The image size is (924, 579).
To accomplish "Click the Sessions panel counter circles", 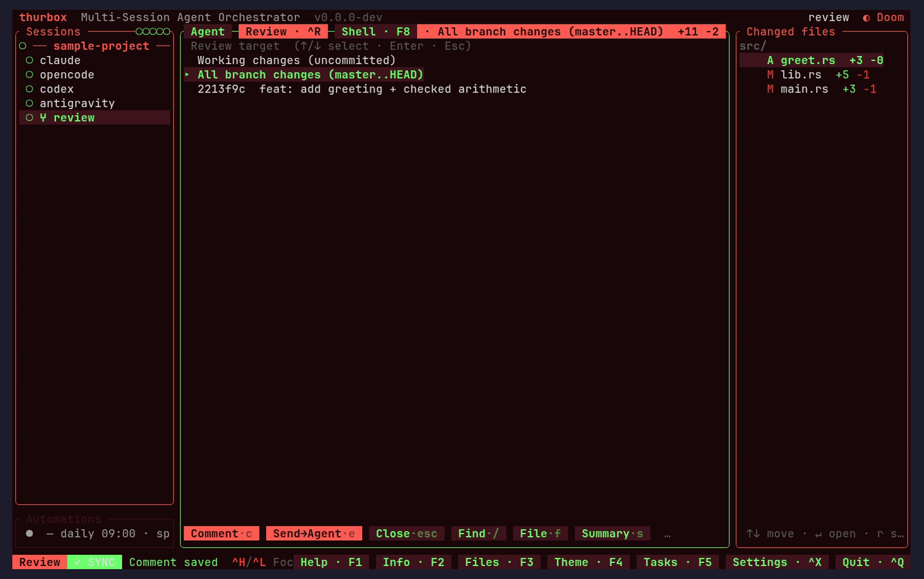I will point(153,31).
